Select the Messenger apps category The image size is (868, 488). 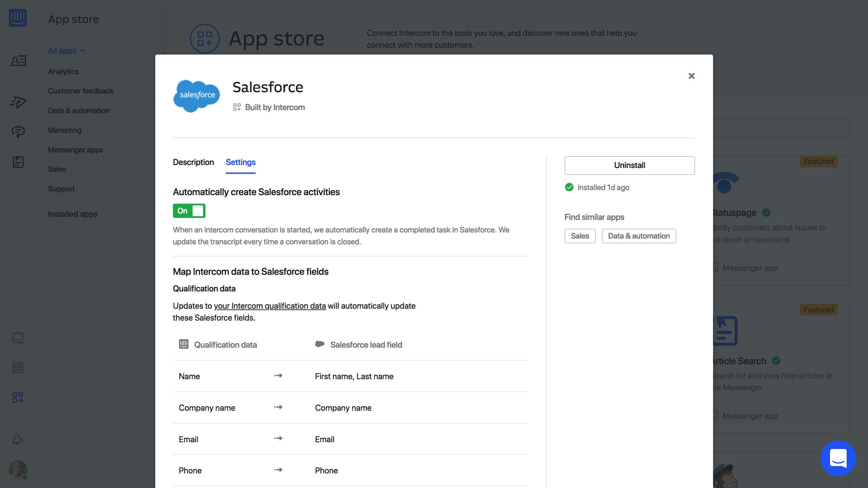75,150
